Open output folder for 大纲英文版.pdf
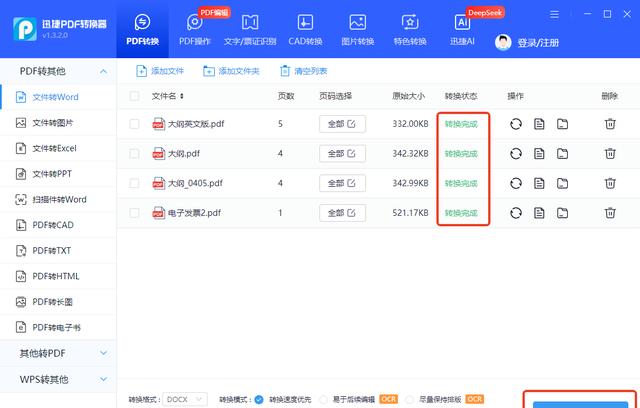Image resolution: width=640 pixels, height=408 pixels. [x=562, y=124]
